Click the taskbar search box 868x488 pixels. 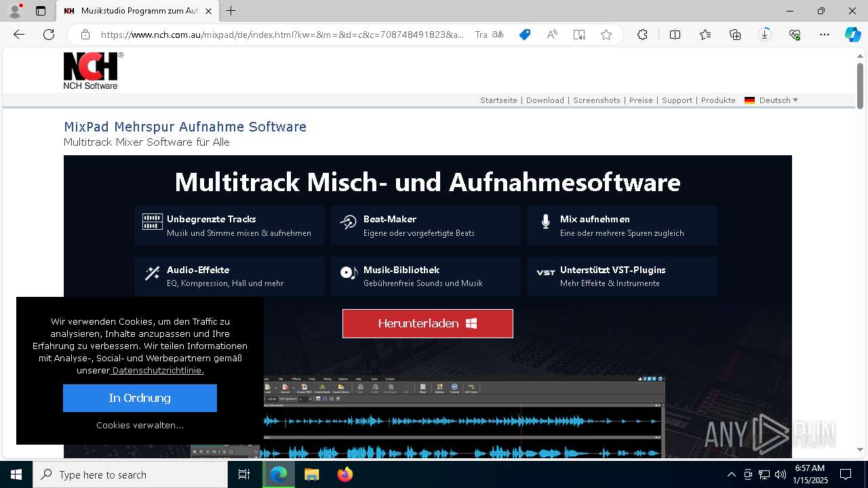click(x=130, y=474)
